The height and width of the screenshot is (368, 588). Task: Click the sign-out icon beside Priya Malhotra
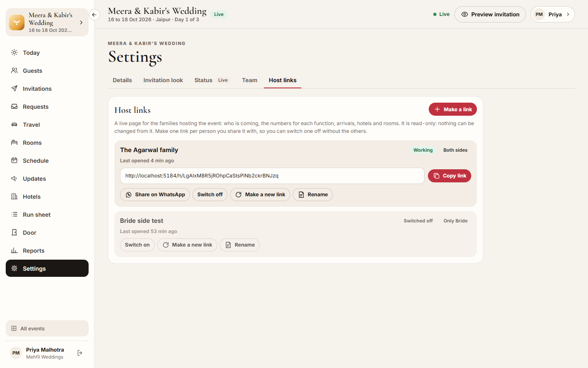coord(80,353)
